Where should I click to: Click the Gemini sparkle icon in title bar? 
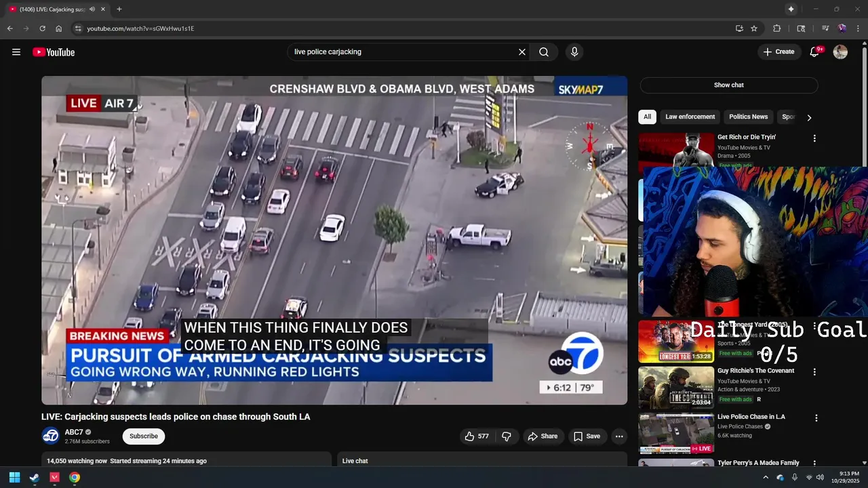pos(791,9)
